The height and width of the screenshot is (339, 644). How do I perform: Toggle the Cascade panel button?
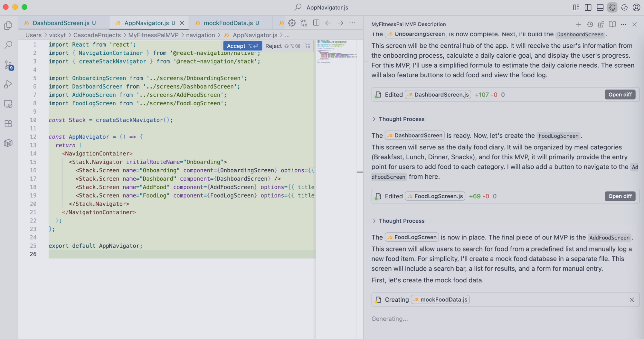click(612, 7)
